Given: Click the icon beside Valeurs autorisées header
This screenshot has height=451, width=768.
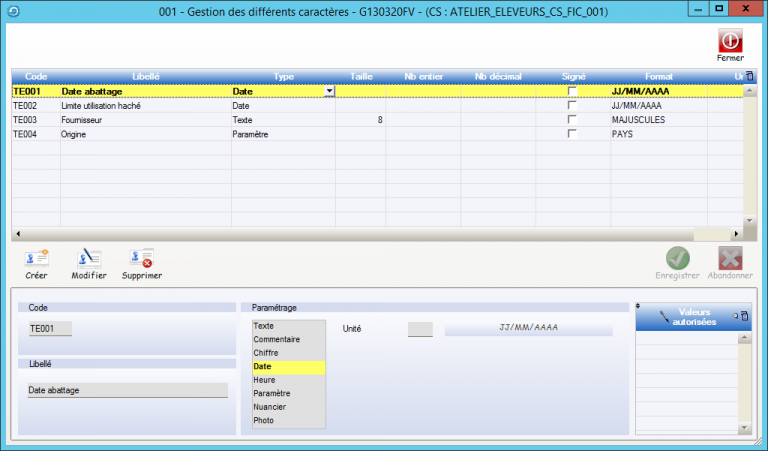Looking at the screenshot, I should (x=744, y=315).
